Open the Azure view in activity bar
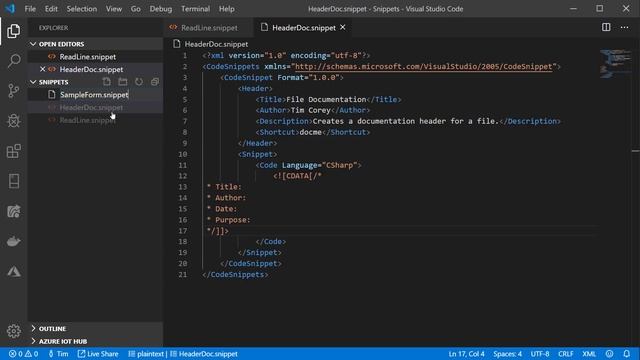 click(13, 271)
